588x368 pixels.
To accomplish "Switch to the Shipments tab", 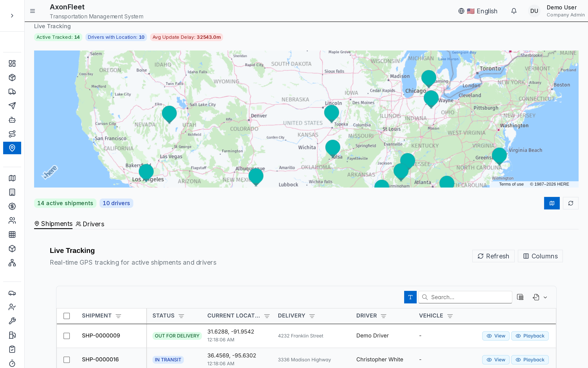I will [x=53, y=224].
